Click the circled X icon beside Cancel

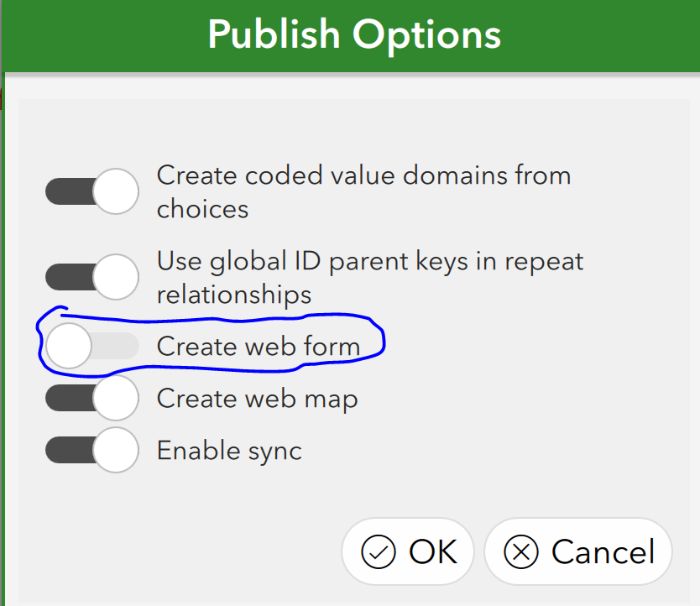tap(521, 552)
